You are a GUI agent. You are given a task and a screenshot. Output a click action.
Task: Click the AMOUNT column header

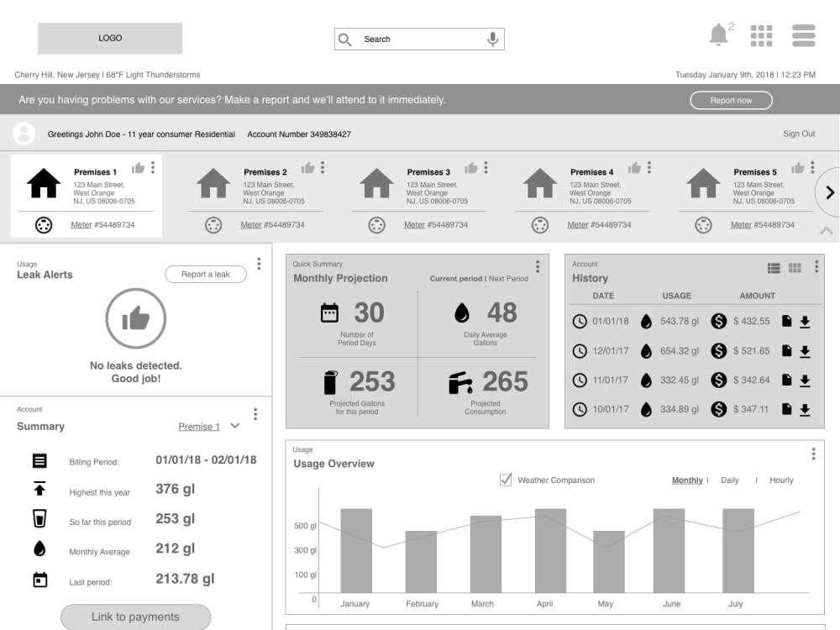click(x=757, y=296)
